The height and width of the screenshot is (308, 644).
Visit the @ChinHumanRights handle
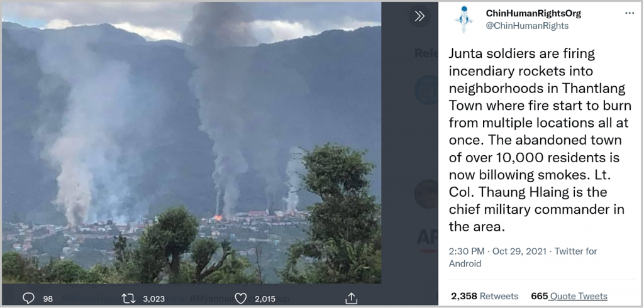point(527,26)
